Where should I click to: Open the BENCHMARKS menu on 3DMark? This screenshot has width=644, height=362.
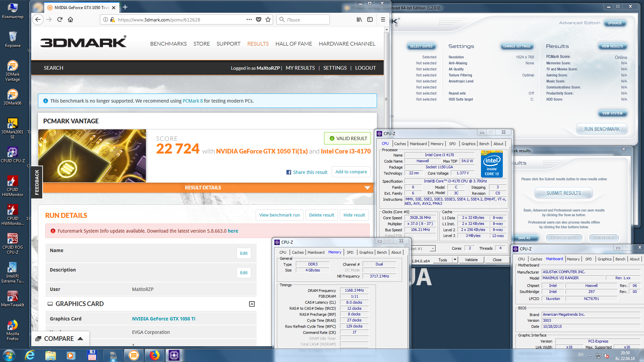(x=168, y=44)
